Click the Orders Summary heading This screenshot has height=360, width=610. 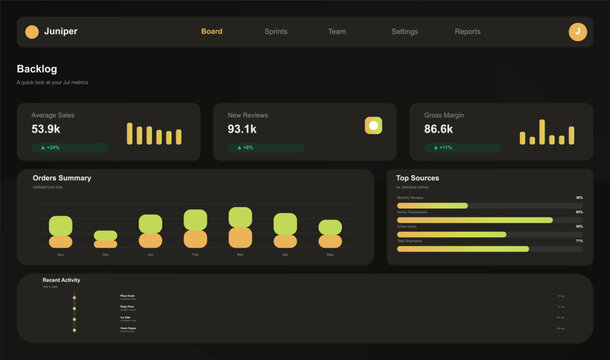coord(62,178)
